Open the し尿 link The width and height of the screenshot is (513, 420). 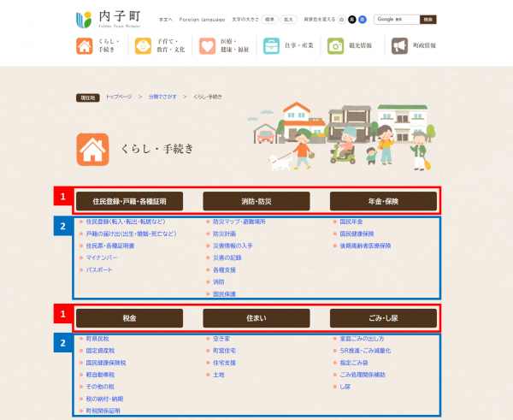345,387
